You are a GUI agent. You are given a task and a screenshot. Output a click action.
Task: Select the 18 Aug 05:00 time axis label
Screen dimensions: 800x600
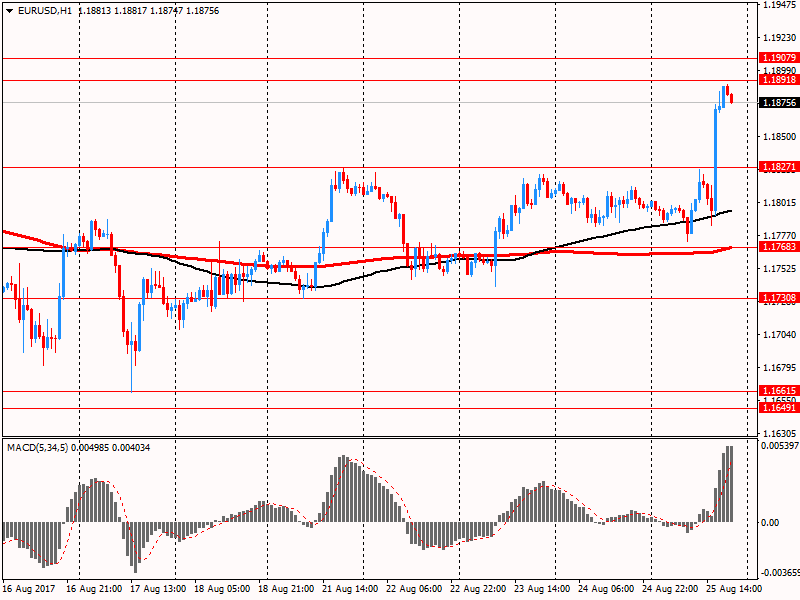222,589
